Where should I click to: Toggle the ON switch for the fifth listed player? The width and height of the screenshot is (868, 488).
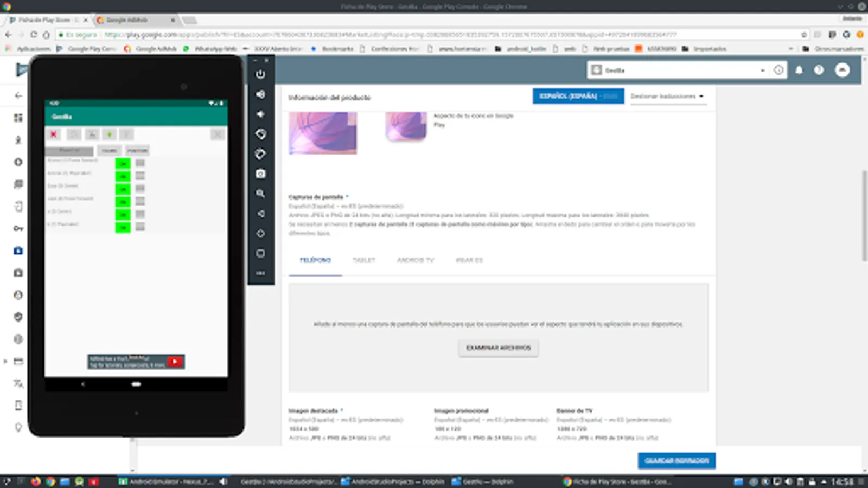(x=123, y=214)
